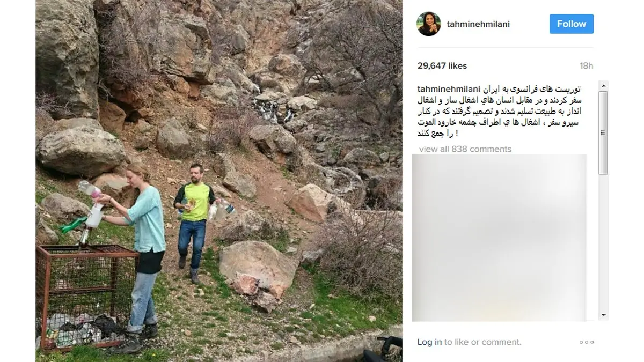Follow the tahminehmilani account
The height and width of the screenshot is (362, 644).
572,24
